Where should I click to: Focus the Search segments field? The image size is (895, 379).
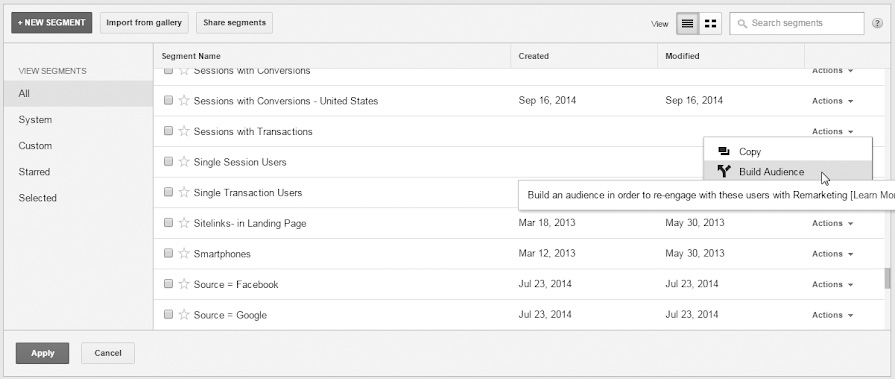(797, 23)
